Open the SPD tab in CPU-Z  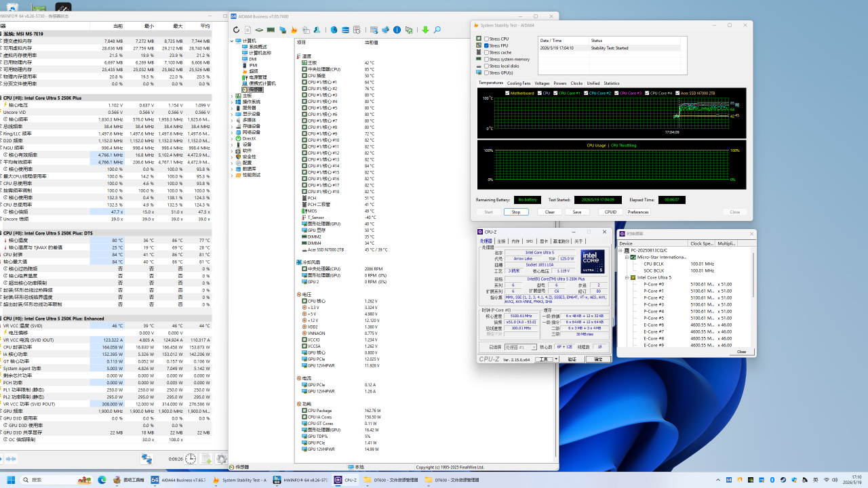coord(530,241)
